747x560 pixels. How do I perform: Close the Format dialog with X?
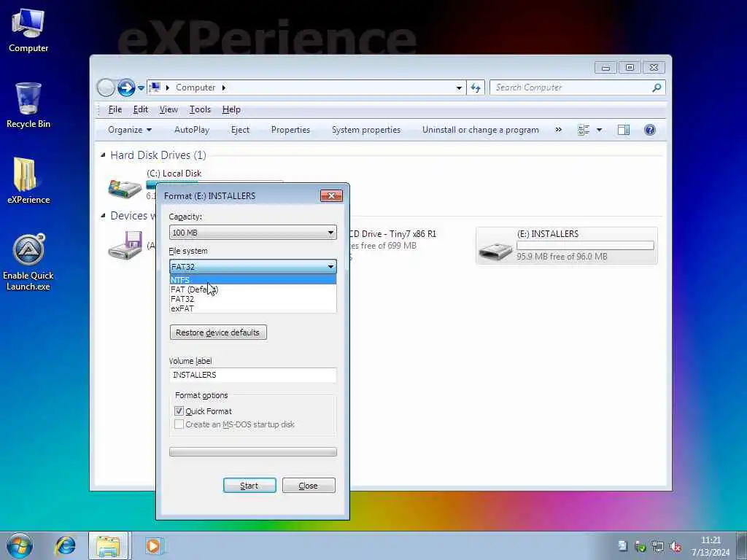coord(332,195)
